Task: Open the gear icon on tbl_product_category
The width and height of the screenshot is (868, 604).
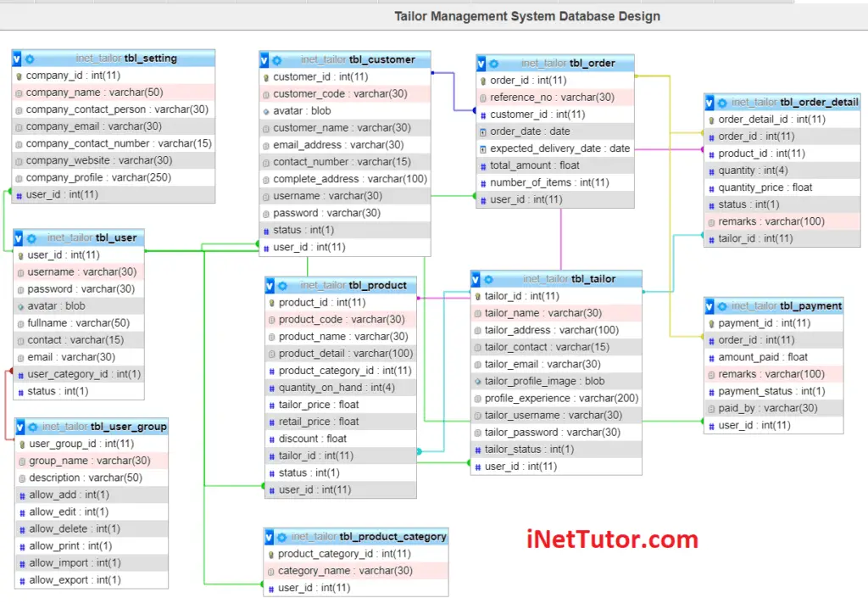Action: [284, 536]
